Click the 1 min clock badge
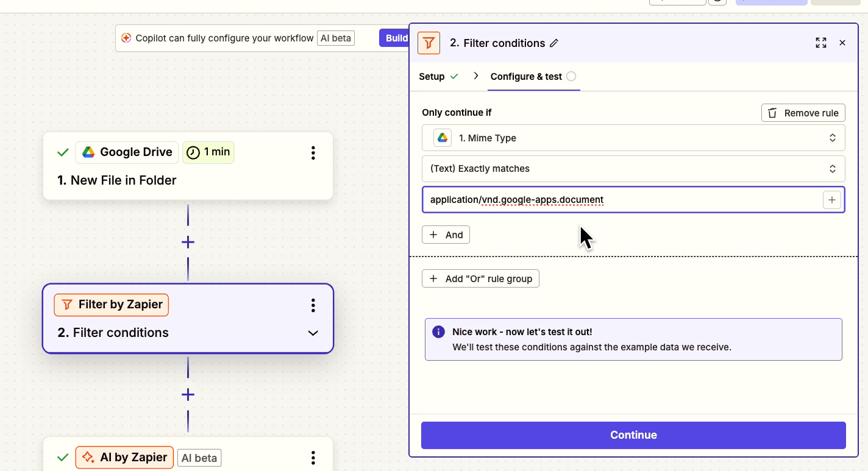The height and width of the screenshot is (471, 868). [x=208, y=152]
